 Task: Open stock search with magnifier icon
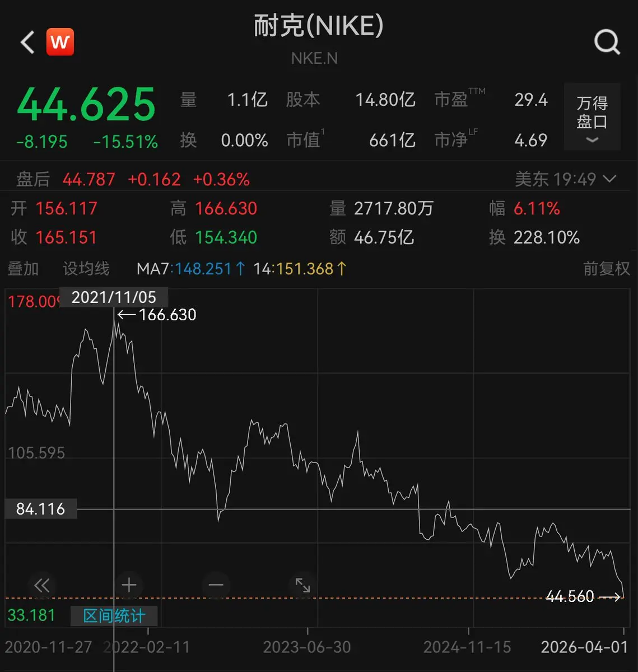pyautogui.click(x=607, y=41)
